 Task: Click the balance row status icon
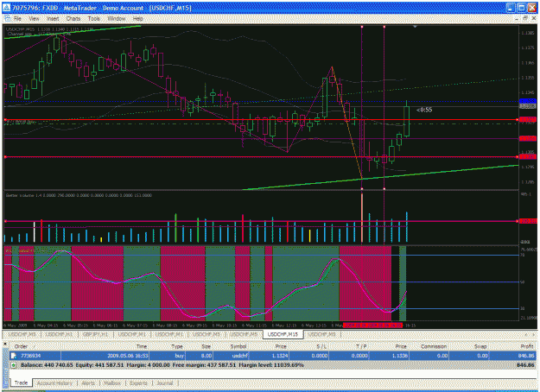[x=14, y=365]
